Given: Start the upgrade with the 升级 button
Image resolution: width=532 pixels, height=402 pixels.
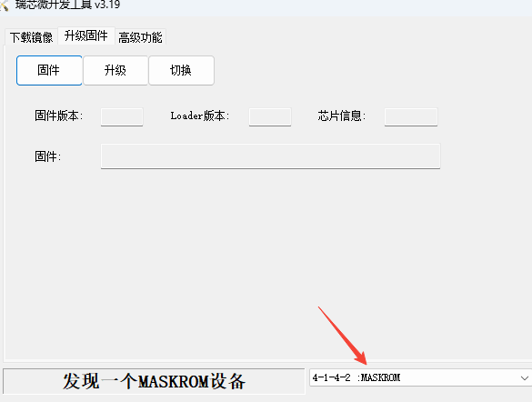Looking at the screenshot, I should click(115, 70).
